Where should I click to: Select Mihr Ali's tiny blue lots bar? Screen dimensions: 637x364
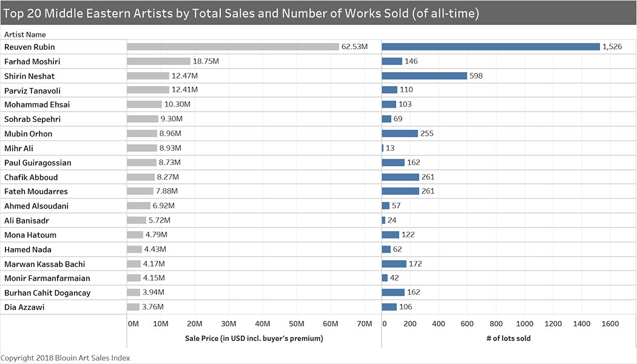(382, 148)
